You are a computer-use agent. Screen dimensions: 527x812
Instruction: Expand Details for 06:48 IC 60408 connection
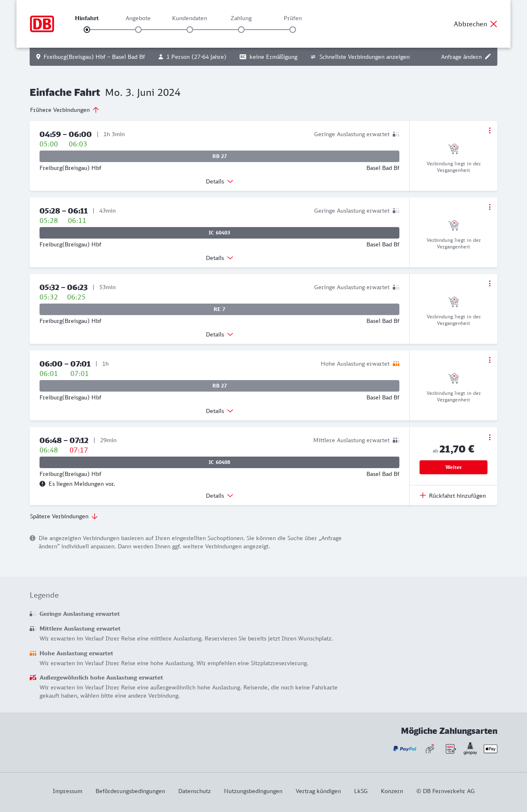pyautogui.click(x=219, y=496)
